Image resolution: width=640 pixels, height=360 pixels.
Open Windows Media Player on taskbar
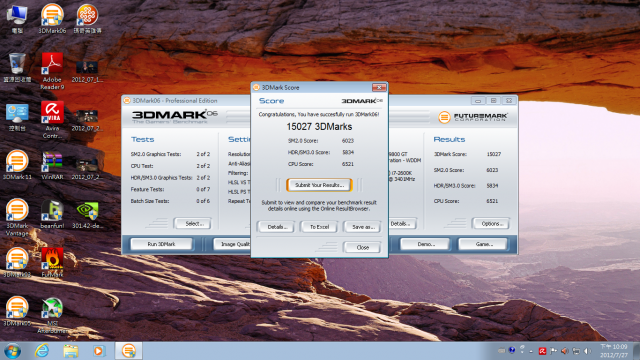(x=98, y=351)
